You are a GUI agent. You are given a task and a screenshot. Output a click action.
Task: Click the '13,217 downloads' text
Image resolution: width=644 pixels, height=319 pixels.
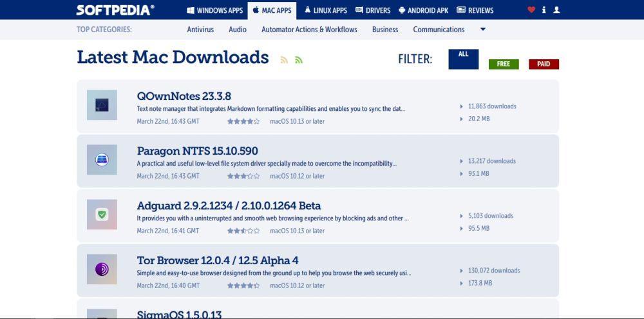pos(492,160)
